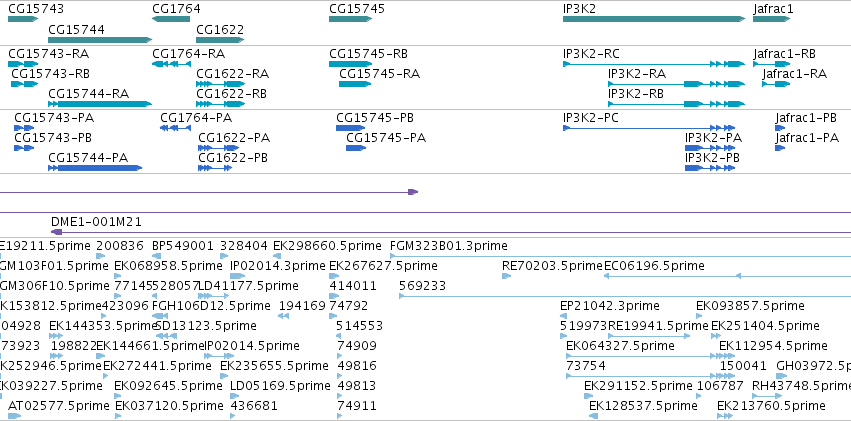Image resolution: width=851 pixels, height=421 pixels.
Task: Select the CG15744-PA protein bar
Action: tap(95, 168)
